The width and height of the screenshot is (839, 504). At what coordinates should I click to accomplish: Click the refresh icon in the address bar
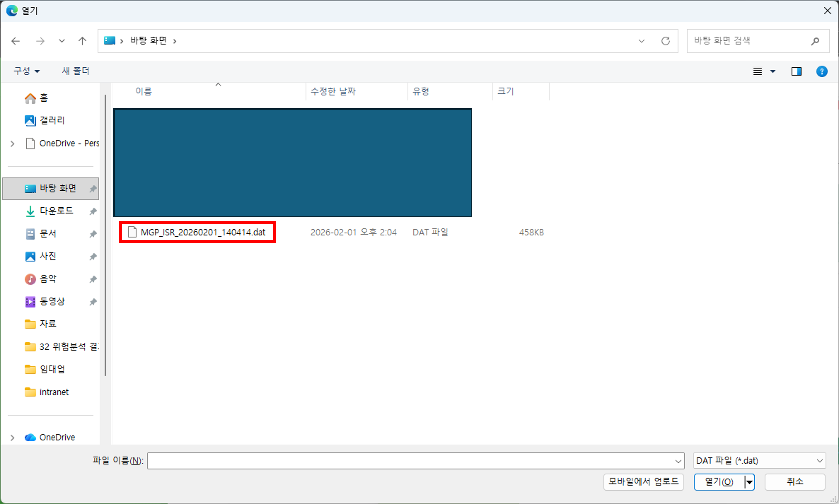click(x=666, y=41)
